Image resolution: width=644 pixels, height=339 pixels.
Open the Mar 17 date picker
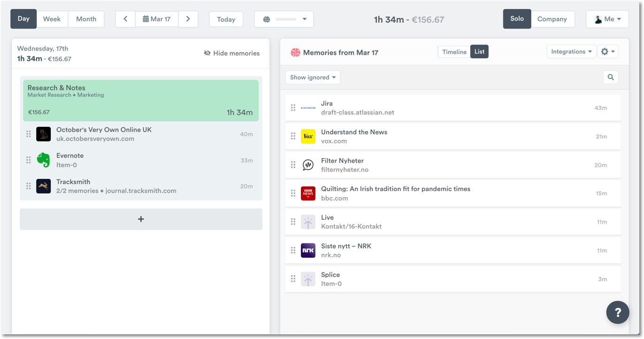(157, 19)
